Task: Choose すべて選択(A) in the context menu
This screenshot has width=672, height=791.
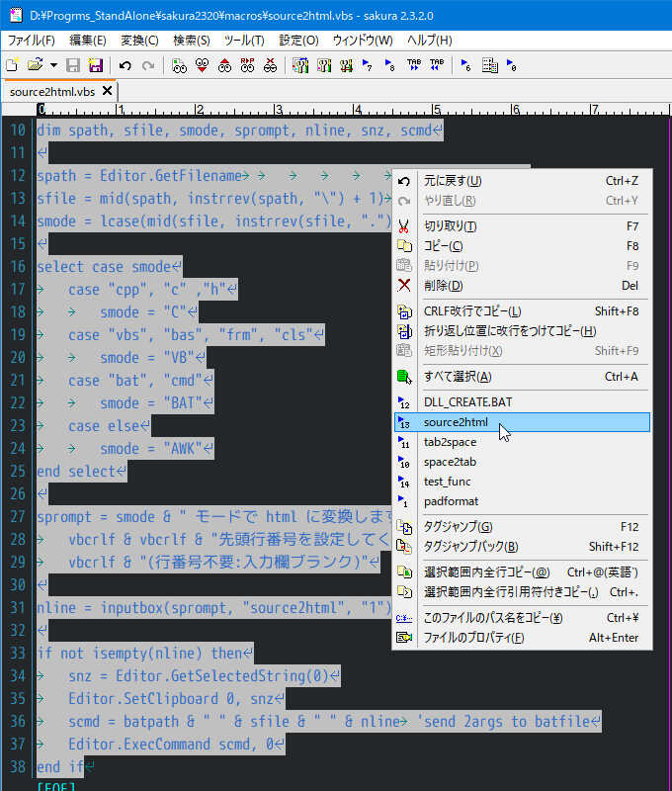Action: pyautogui.click(x=522, y=377)
